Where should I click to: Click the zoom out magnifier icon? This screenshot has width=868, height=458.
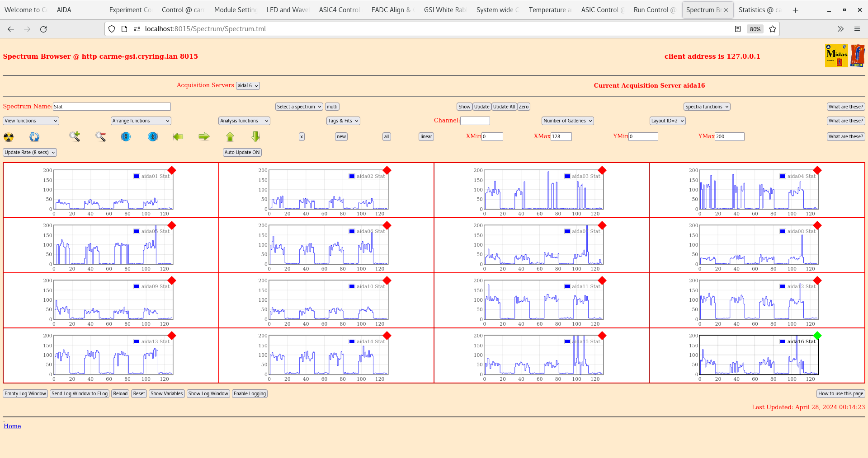100,136
